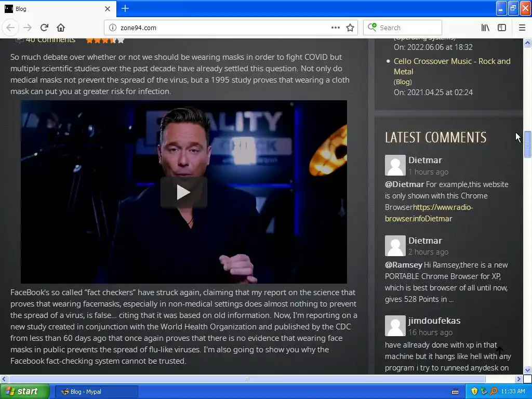Bookmark this page with the star
532x399 pixels.
[350, 28]
